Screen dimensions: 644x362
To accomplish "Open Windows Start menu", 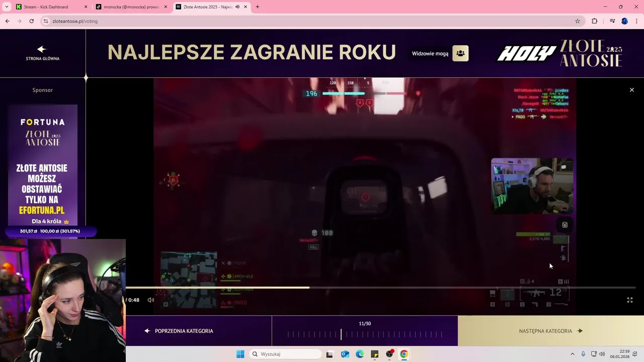I will (240, 354).
